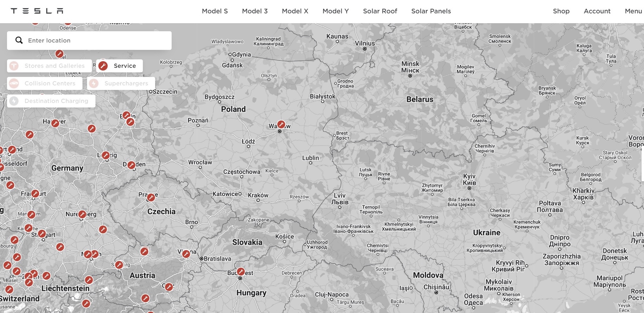
Task: Go to Solar Roof
Action: pos(380,11)
